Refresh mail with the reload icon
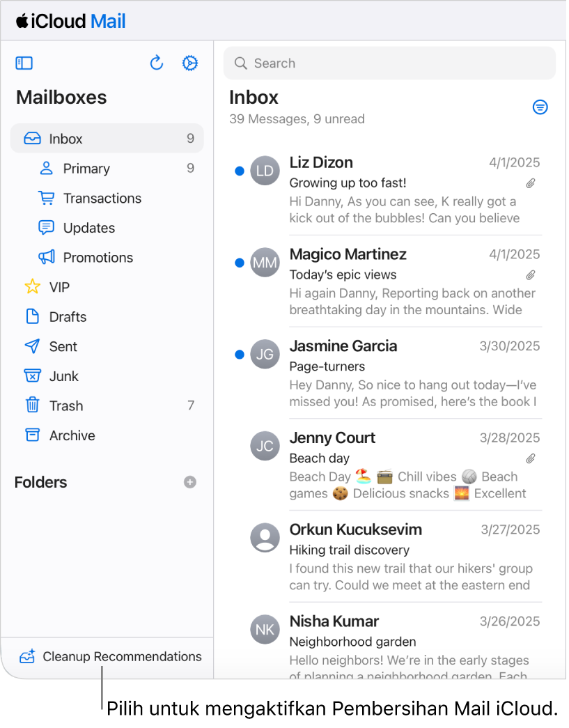Viewport: 569px width, 728px height. (157, 63)
